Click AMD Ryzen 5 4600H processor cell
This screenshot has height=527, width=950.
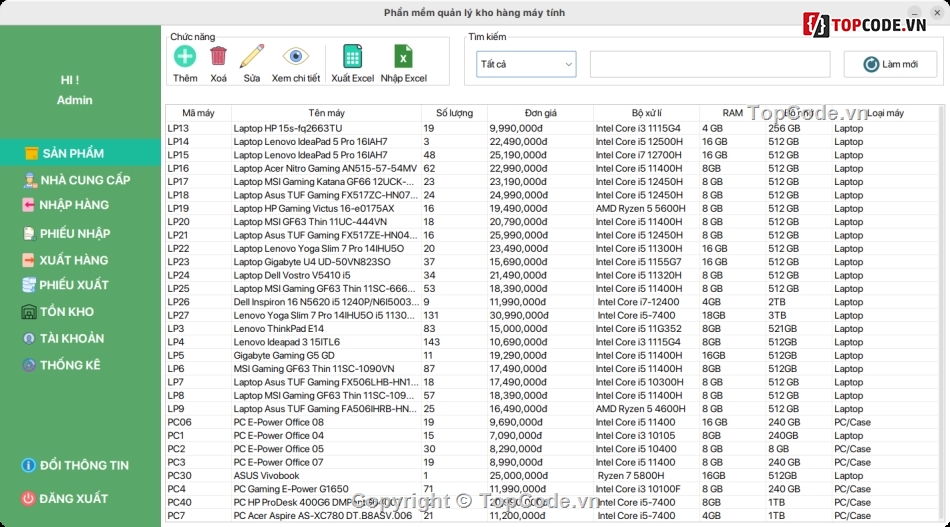coord(646,409)
